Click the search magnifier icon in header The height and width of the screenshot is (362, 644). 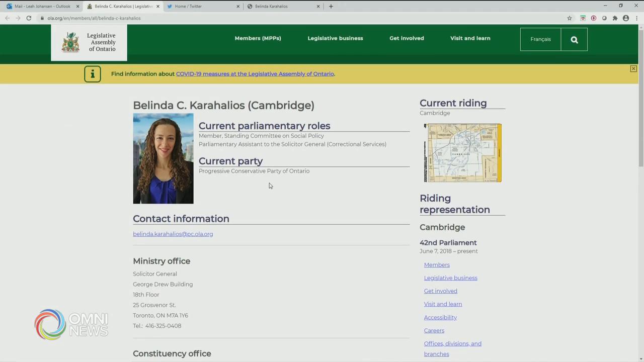coord(574,40)
